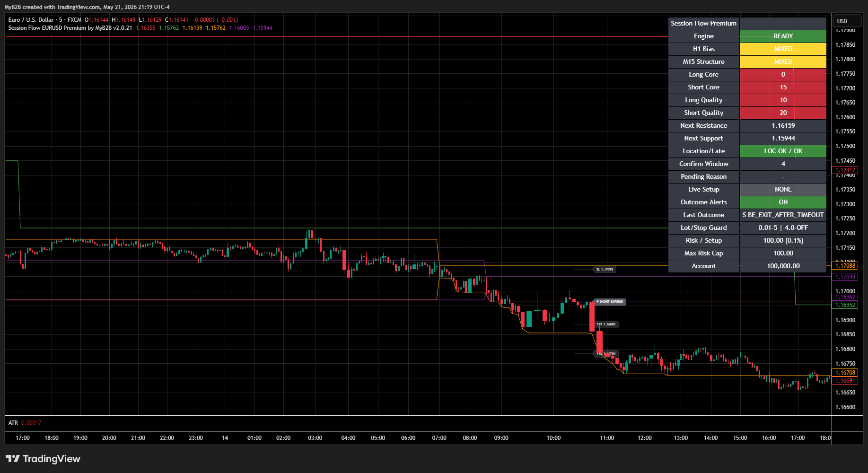Click the Session Flow EURUSD Premium indicator title
This screenshot has width=868, height=473.
pyautogui.click(x=70, y=28)
